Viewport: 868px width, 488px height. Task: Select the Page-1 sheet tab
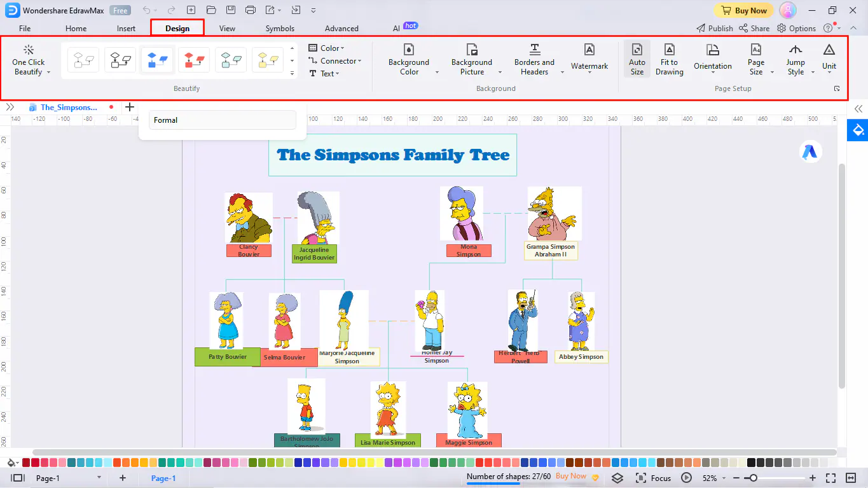click(x=163, y=478)
